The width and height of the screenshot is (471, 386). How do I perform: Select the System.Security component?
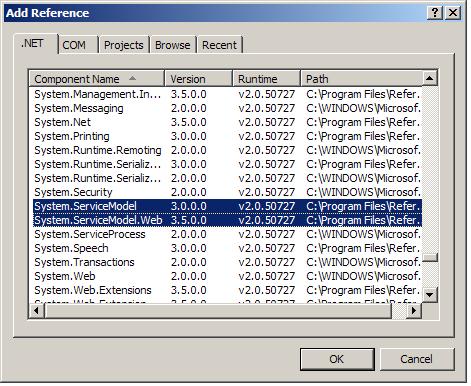click(227, 192)
